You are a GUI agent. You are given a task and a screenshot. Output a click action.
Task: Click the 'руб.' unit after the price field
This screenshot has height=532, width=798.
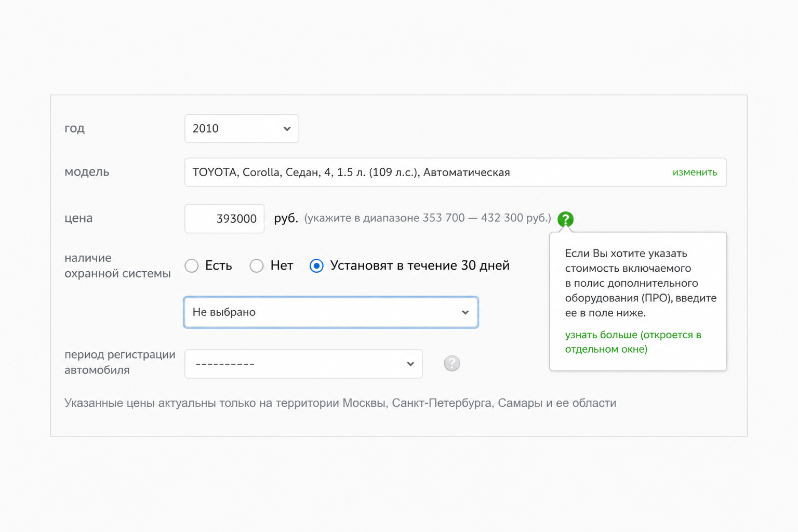(x=286, y=218)
